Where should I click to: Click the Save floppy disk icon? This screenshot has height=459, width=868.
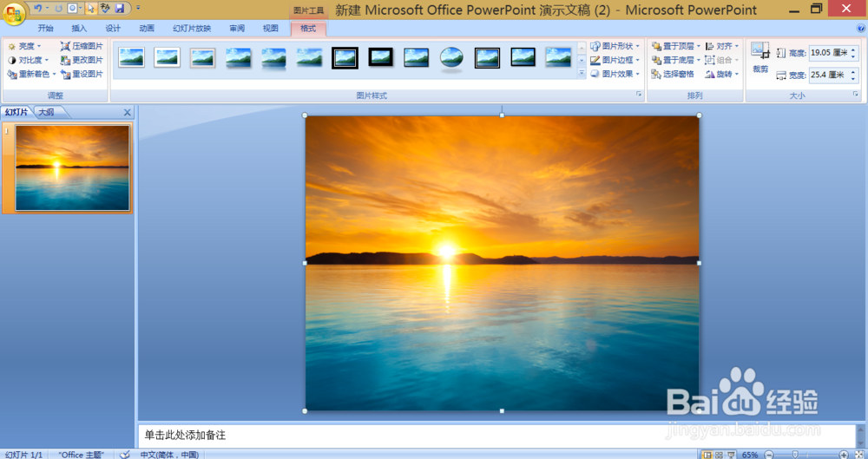pyautogui.click(x=120, y=9)
